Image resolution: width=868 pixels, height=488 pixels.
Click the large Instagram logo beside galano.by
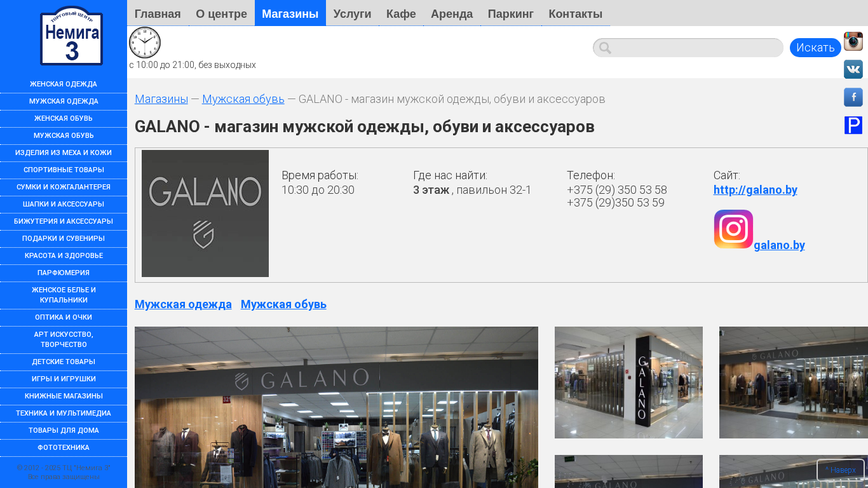[733, 229]
